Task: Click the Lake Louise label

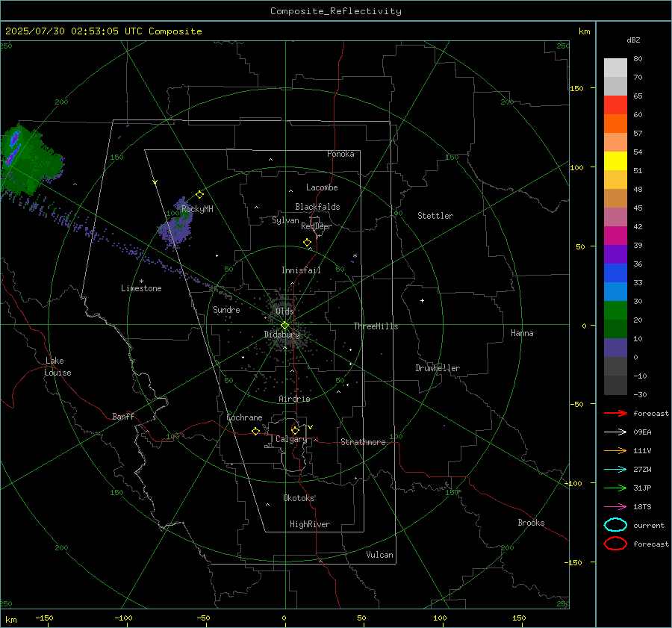Action: pyautogui.click(x=57, y=367)
